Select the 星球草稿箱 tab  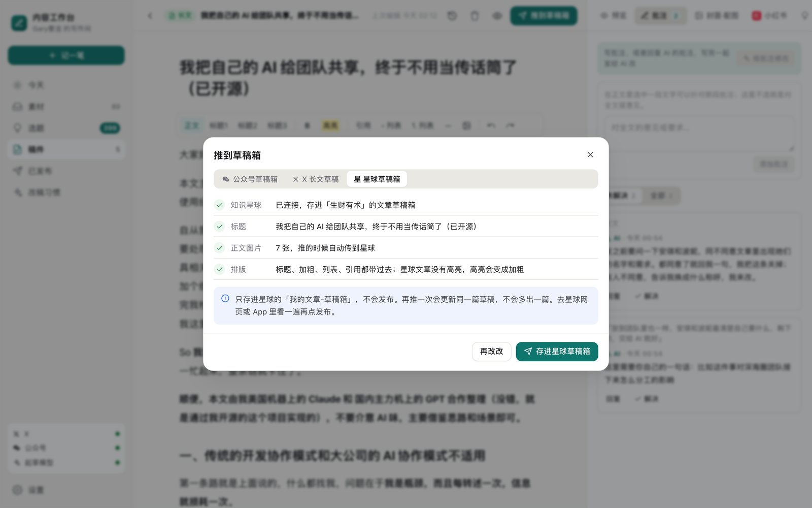pyautogui.click(x=377, y=179)
